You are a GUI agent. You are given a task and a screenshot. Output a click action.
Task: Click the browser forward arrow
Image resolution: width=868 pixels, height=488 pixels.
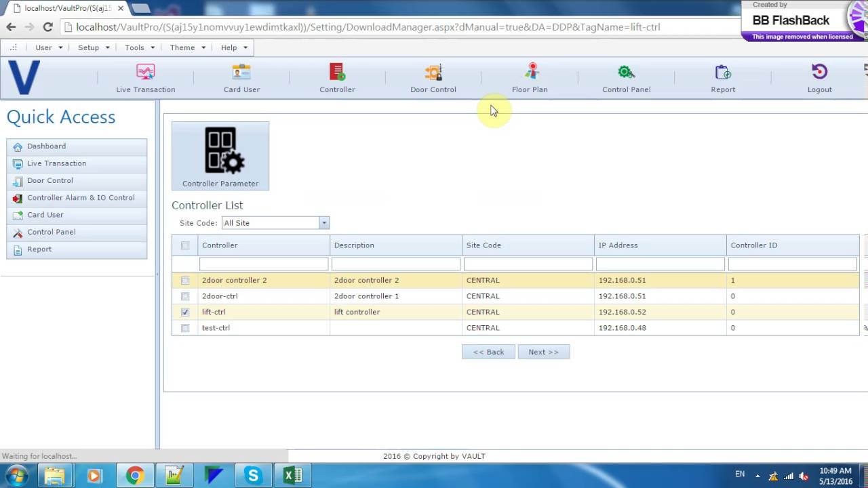pos(29,27)
